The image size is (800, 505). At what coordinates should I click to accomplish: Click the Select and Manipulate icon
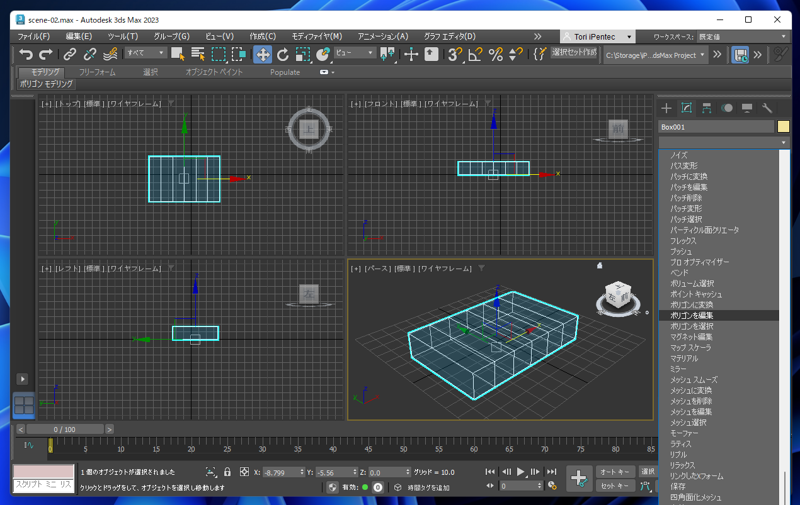point(411,54)
